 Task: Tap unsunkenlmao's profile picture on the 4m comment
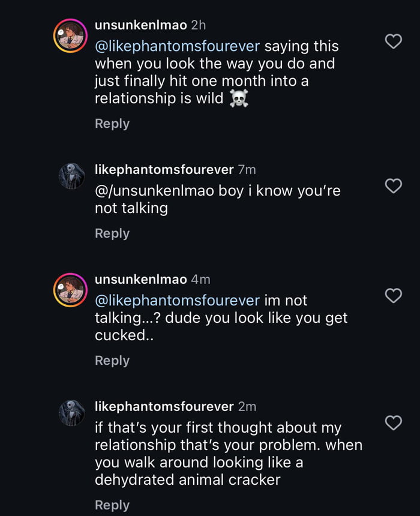71,290
